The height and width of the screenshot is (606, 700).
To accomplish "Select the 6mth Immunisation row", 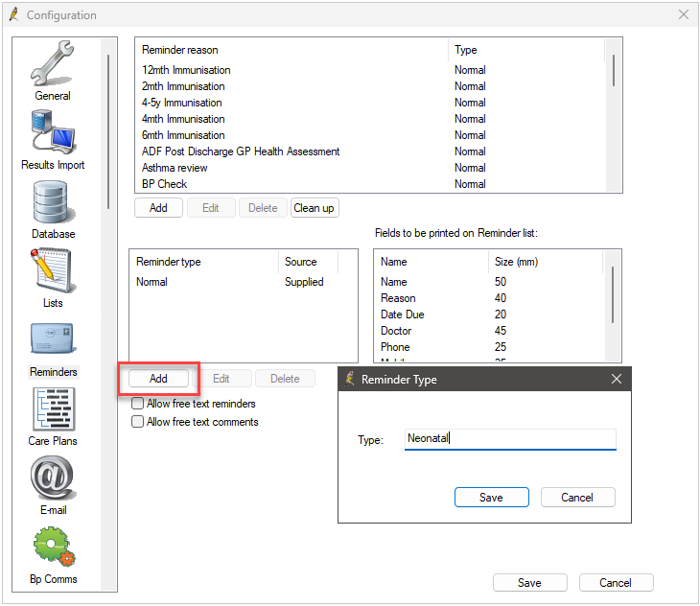I will coord(370,135).
